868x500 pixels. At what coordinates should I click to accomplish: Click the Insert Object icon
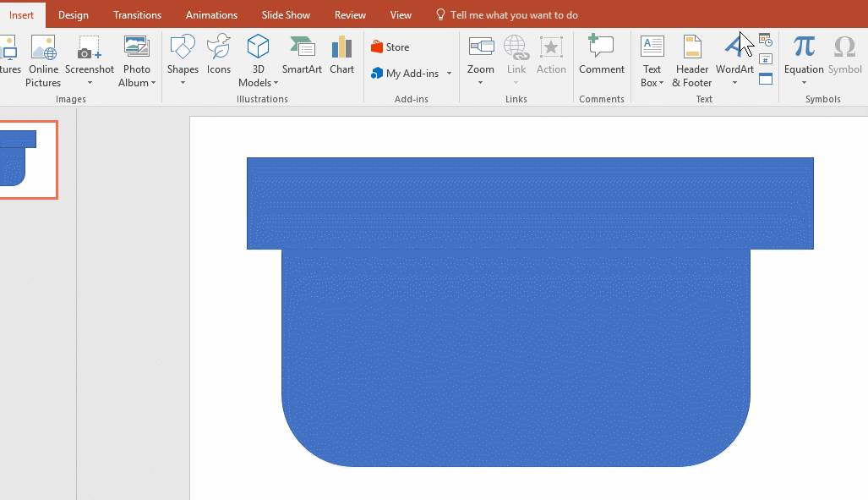pyautogui.click(x=765, y=79)
